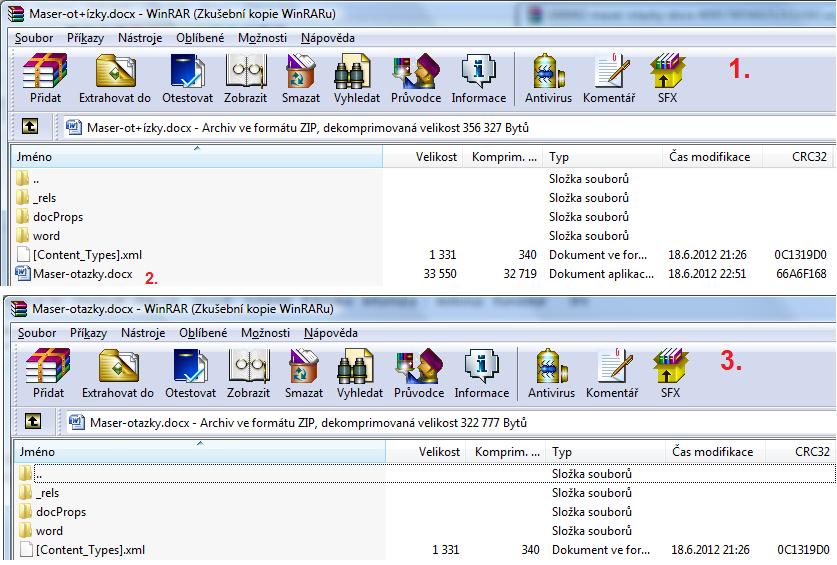Click Informace icon in Maser-otazky window
The height and width of the screenshot is (565, 837).
pos(482,373)
